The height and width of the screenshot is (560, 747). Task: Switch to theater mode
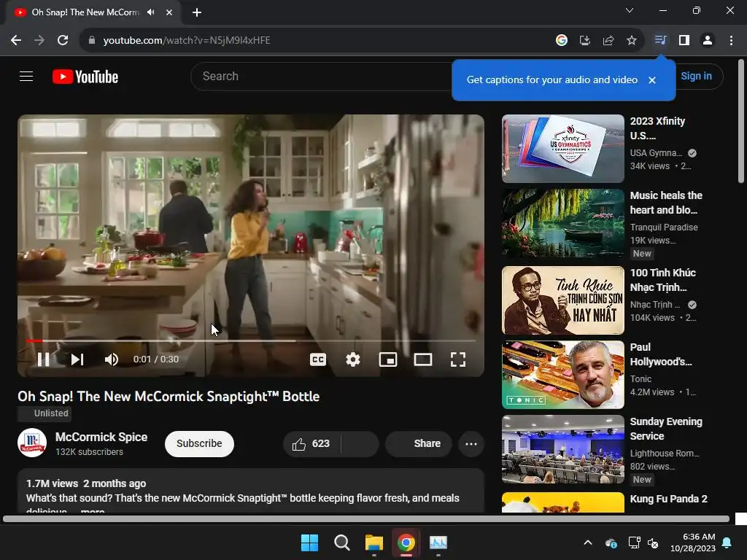point(422,359)
